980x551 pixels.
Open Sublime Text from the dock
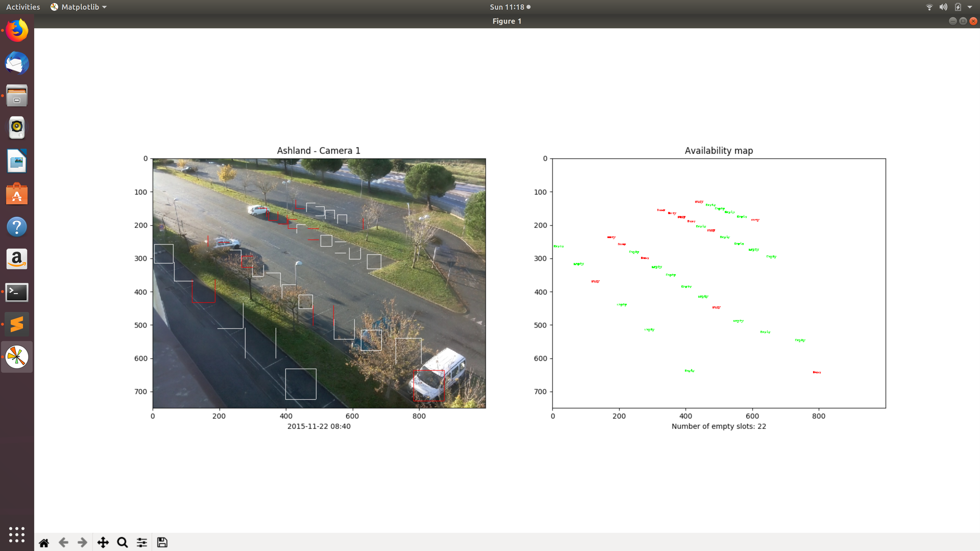[17, 324]
